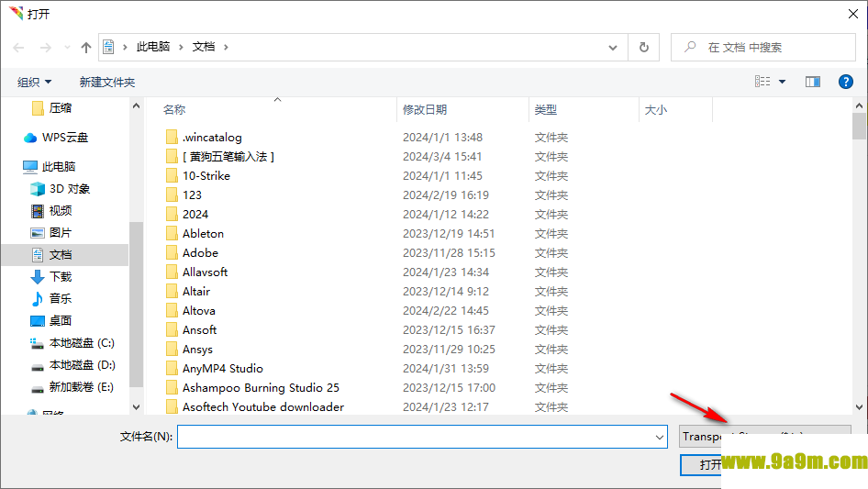Click the folder icon beside Ansys
This screenshot has width=868, height=489.
172,350
